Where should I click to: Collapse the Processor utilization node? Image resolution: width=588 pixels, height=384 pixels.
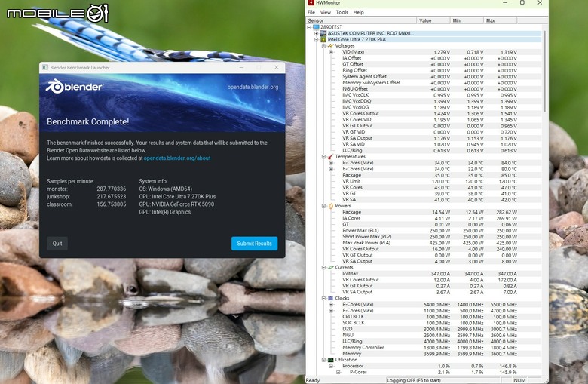331,366
